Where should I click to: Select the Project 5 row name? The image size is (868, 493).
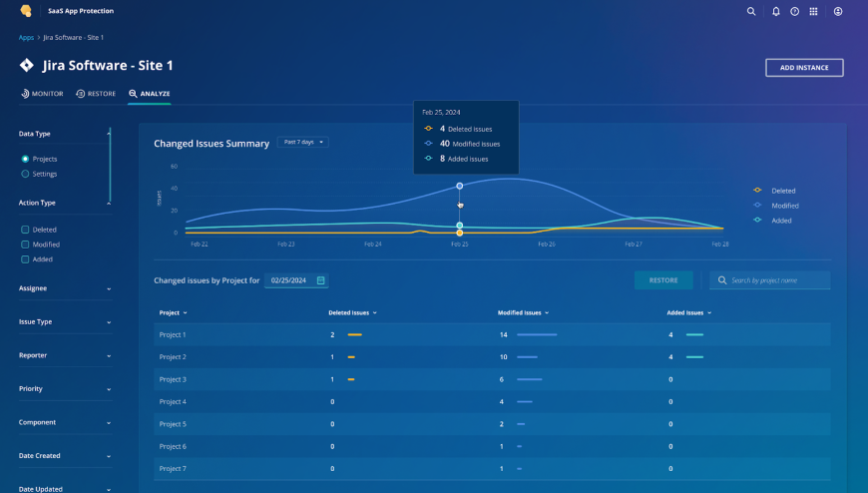[173, 424]
